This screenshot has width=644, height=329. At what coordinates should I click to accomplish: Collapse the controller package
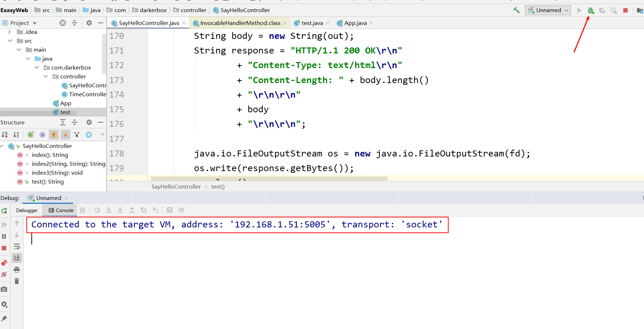coord(45,76)
